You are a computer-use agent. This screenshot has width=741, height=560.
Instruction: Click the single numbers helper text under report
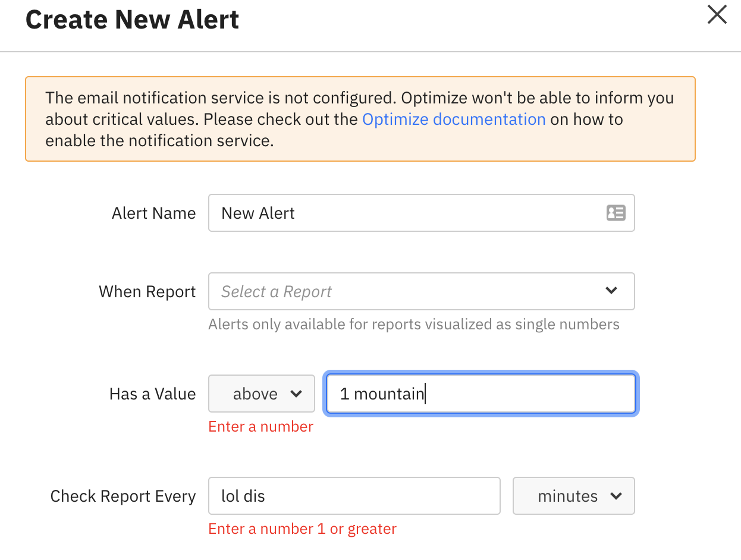[413, 325]
